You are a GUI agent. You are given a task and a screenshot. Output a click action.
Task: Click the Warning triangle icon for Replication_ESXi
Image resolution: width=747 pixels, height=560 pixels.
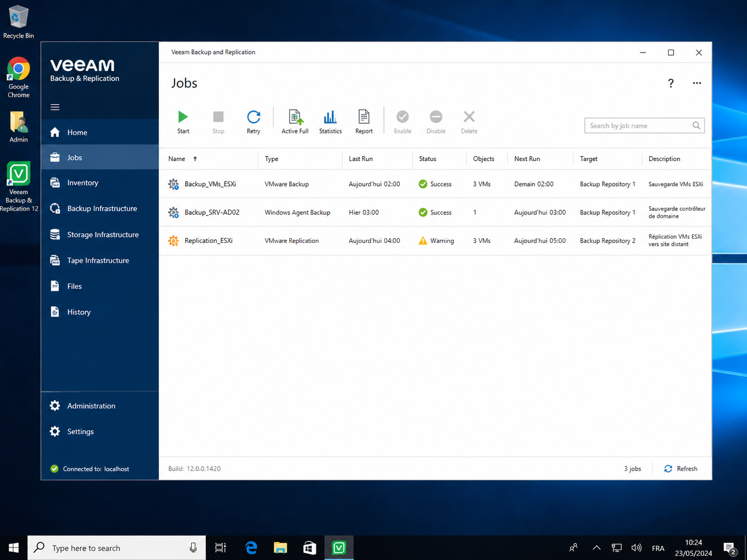click(423, 241)
